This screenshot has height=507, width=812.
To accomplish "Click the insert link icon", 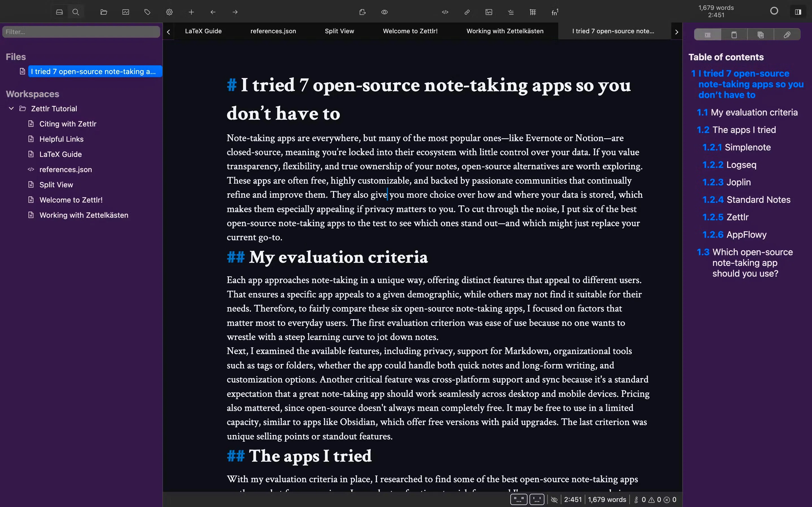I will click(x=467, y=12).
